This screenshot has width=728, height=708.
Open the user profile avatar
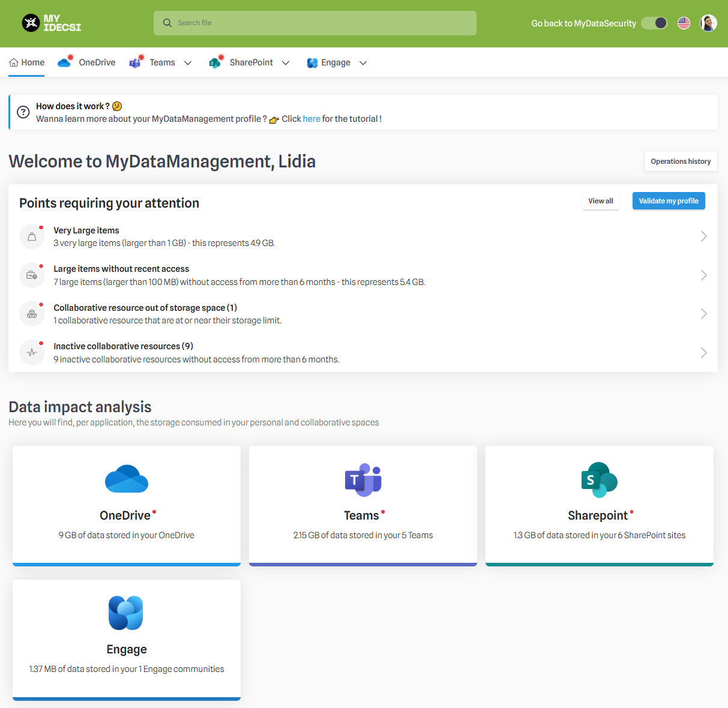click(x=708, y=23)
